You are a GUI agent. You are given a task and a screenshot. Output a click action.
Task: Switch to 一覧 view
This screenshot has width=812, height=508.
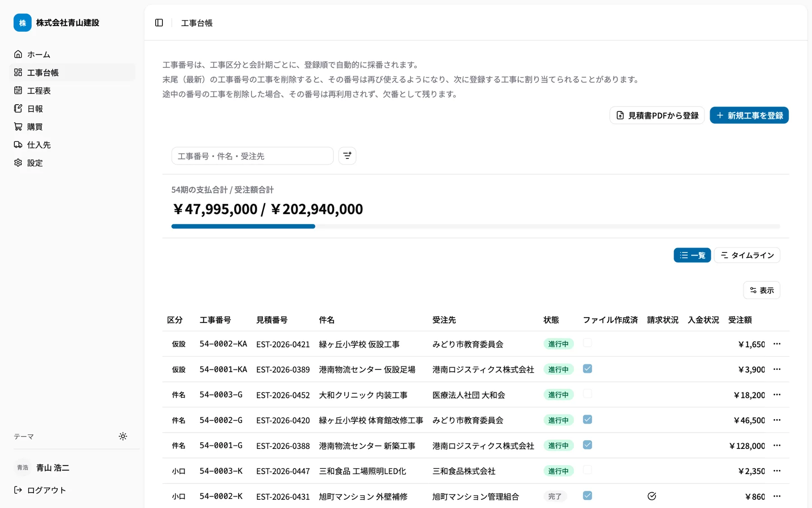692,255
